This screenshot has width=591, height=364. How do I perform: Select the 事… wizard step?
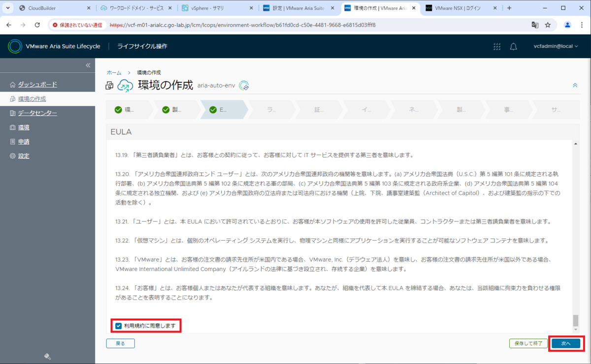509,110
